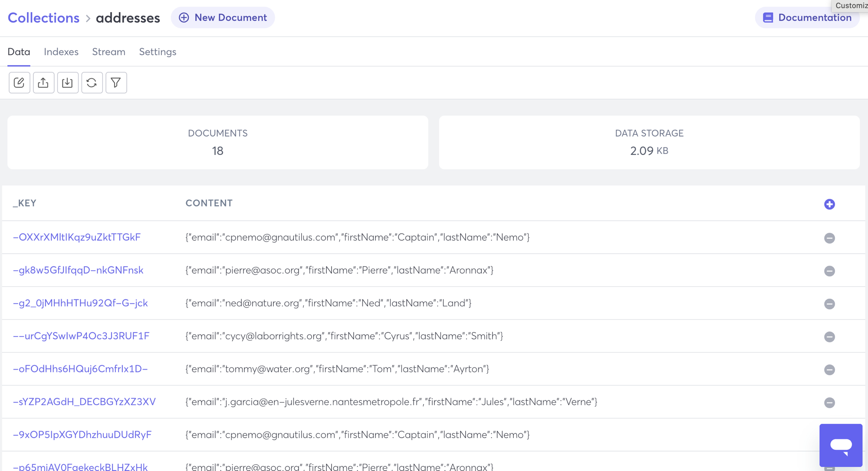The width and height of the screenshot is (868, 471).
Task: Open document key -OXXrXMltIKqz9uZktTTGkF
Action: pos(76,237)
